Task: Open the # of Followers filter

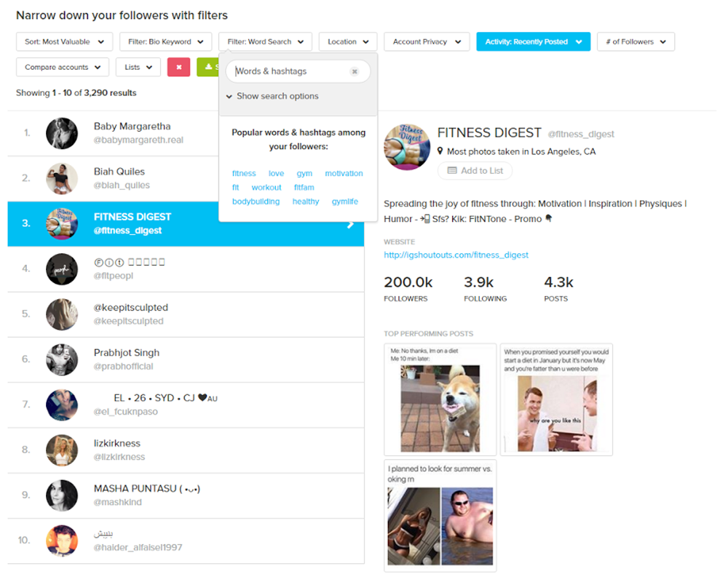Action: (636, 41)
